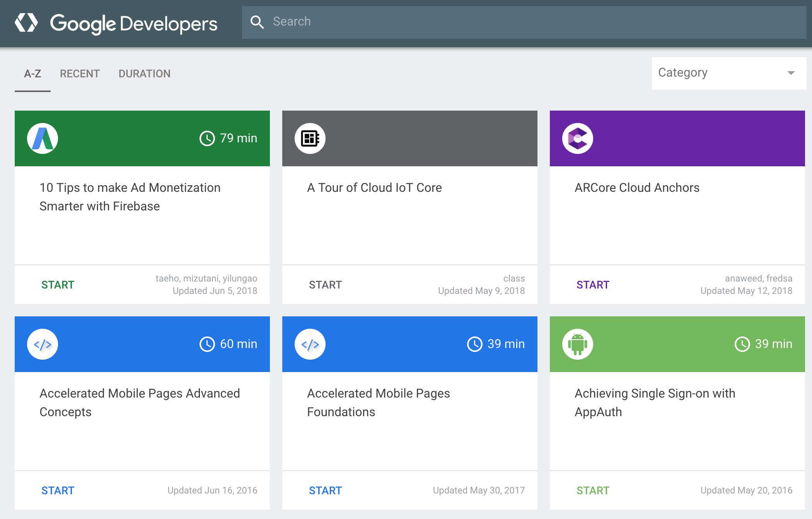Click the IoT chip icon on Cloud IoT card
Viewport: 812px width, 519px height.
(x=310, y=138)
